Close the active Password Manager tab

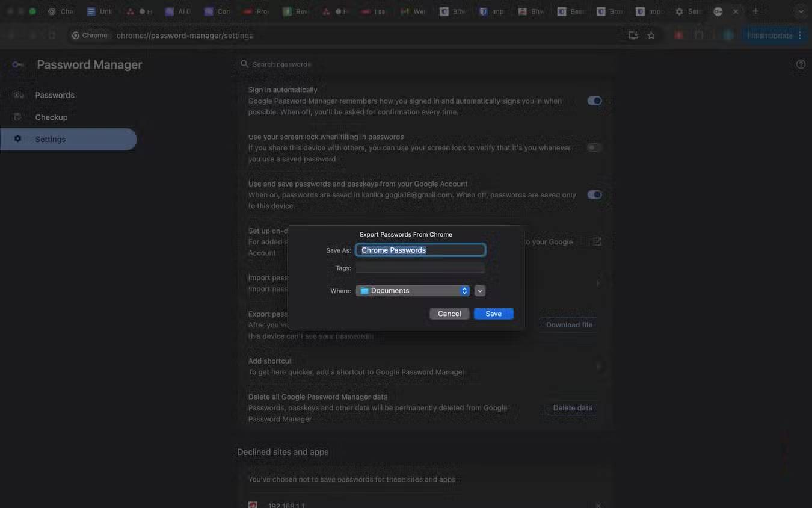click(x=735, y=11)
